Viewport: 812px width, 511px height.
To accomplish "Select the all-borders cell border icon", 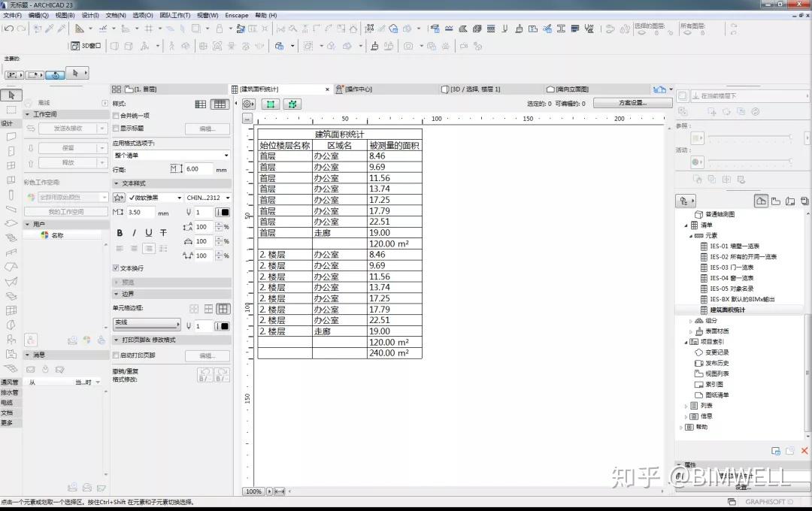I will tap(223, 309).
